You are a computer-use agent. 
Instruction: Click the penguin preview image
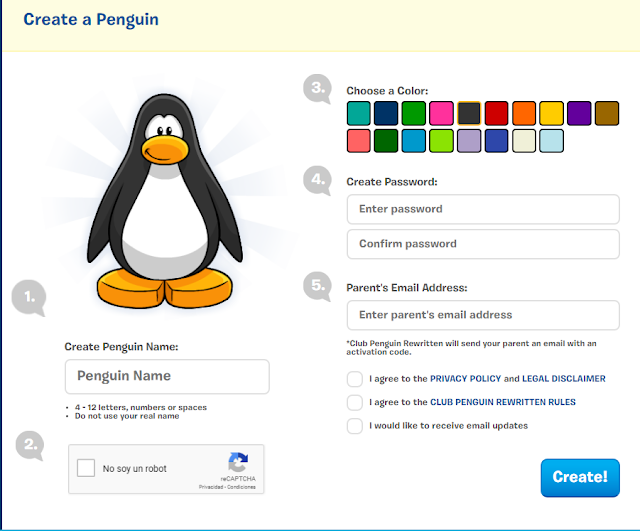pyautogui.click(x=164, y=201)
